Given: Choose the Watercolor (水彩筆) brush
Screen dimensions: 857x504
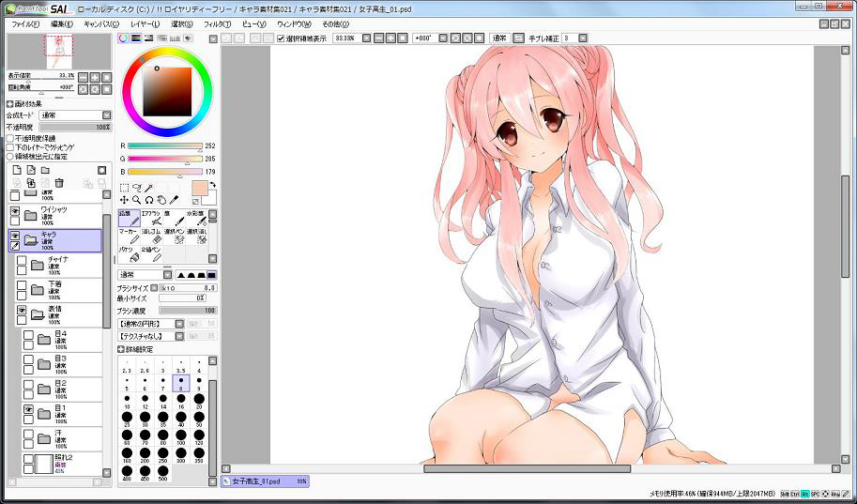Looking at the screenshot, I should (195, 218).
